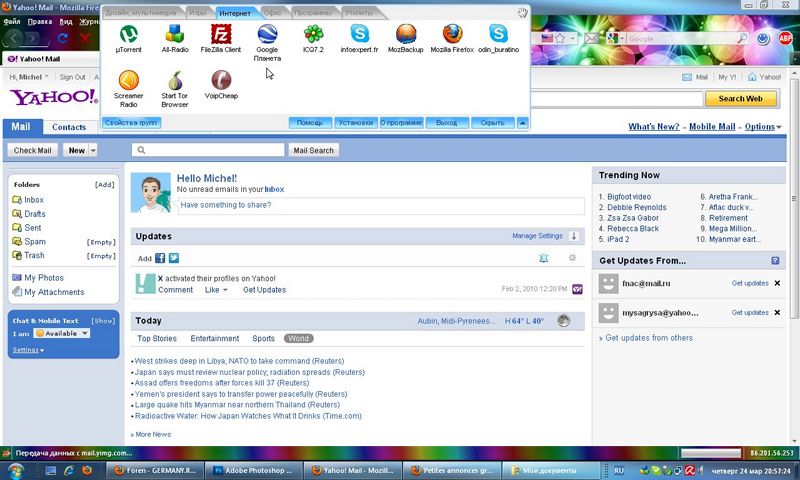Viewport: 800px width, 480px height.
Task: Open the New message dropdown arrow
Action: pos(93,150)
